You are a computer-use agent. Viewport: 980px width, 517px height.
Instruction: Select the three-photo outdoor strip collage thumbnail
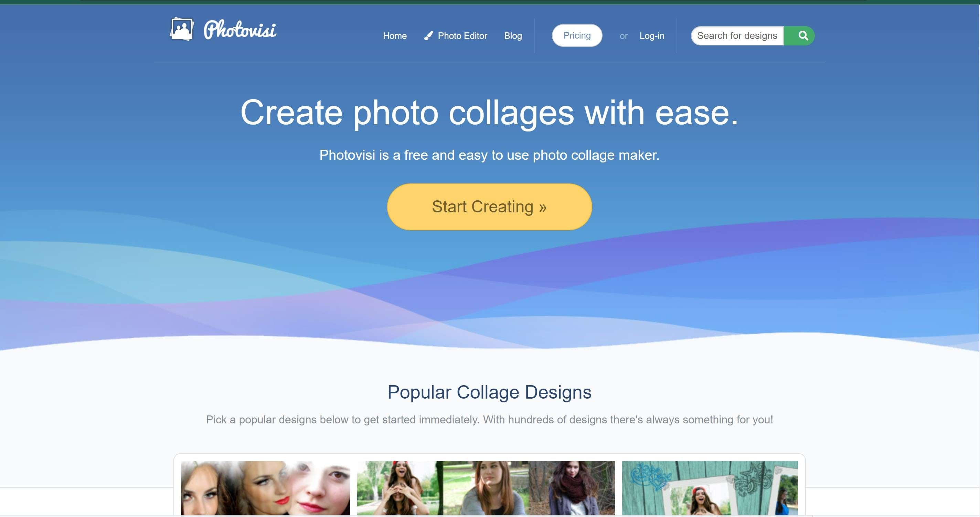click(486, 488)
